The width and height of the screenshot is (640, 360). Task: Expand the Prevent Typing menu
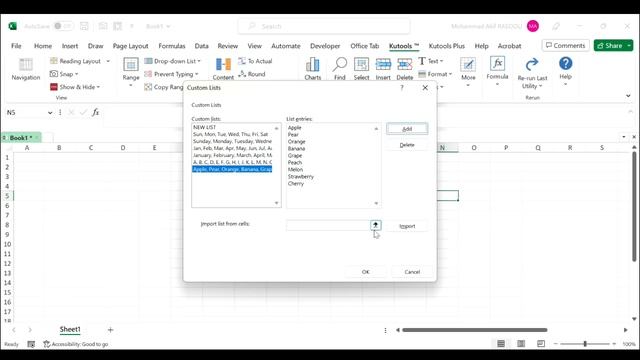click(197, 74)
